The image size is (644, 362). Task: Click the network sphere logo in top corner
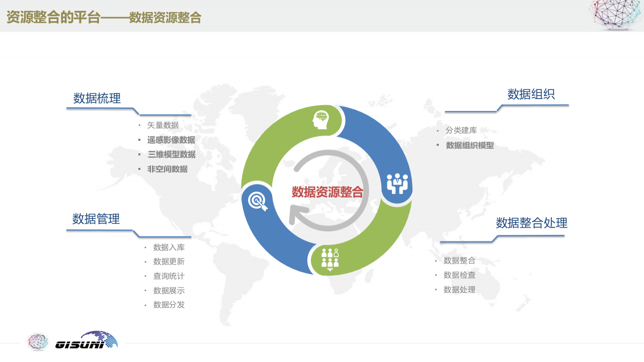[x=615, y=14]
